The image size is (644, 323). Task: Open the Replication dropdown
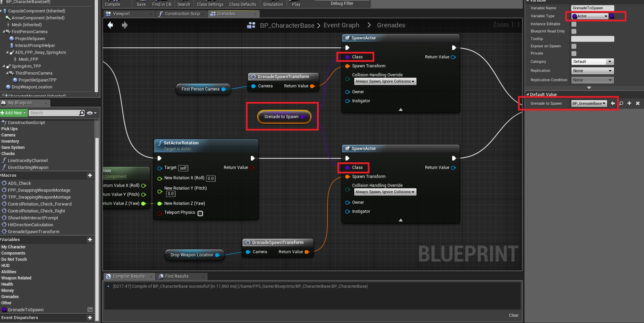coord(592,71)
